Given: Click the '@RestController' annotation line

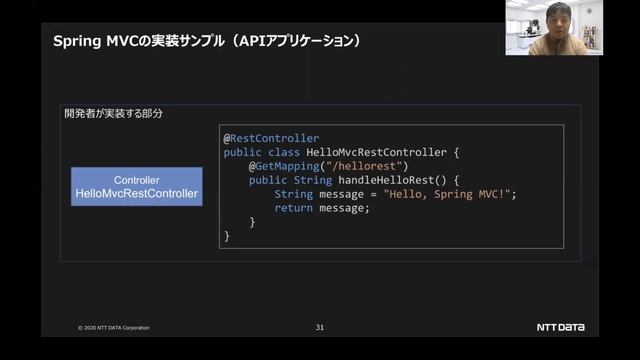Looking at the screenshot, I should click(x=271, y=138).
